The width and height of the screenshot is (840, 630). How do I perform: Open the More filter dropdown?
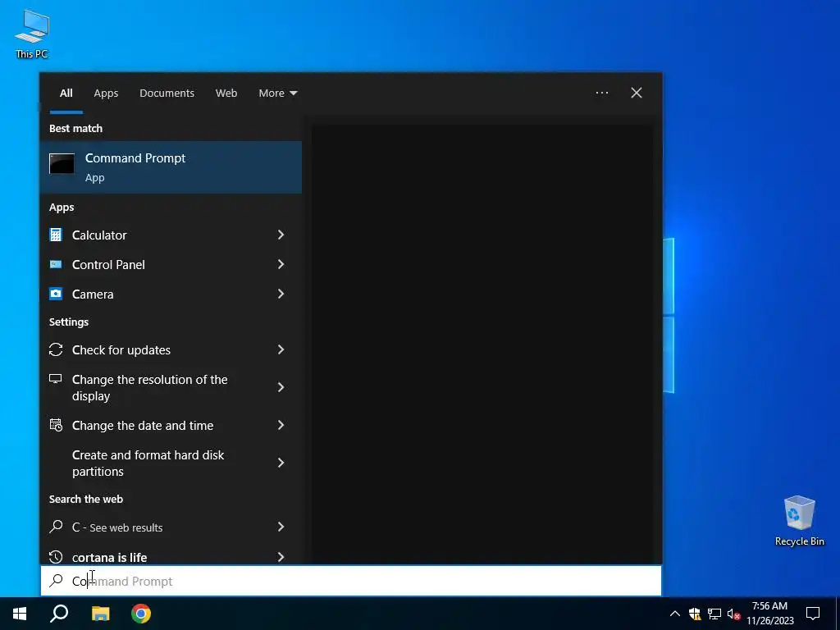click(277, 94)
